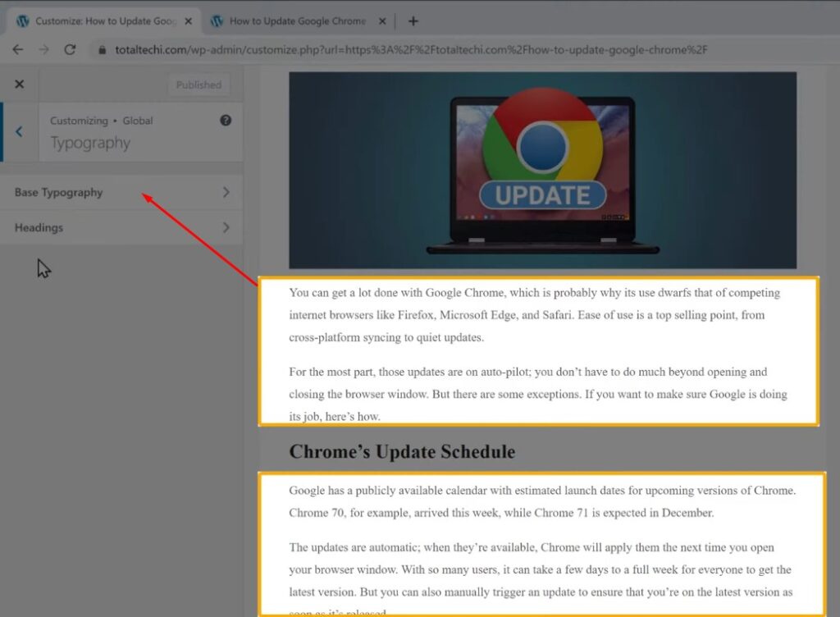Navigate forward in browser history
Screen dimensions: 840x617
43,50
